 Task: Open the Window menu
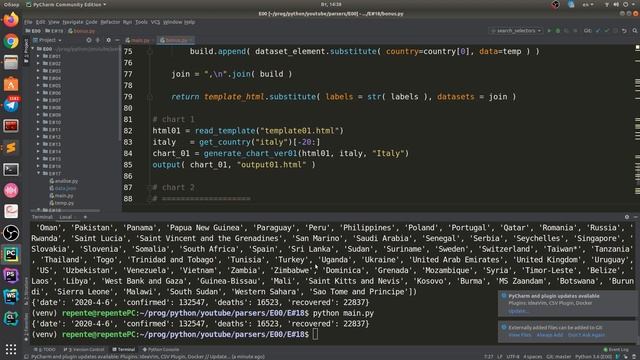[172, 22]
